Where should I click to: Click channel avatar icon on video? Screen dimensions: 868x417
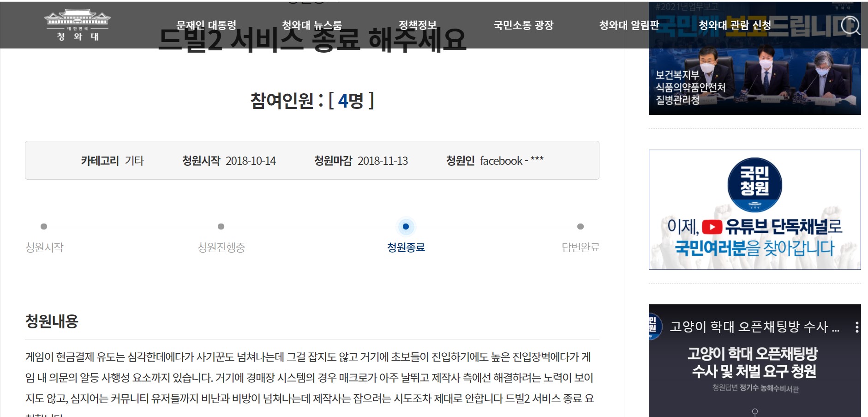point(654,326)
